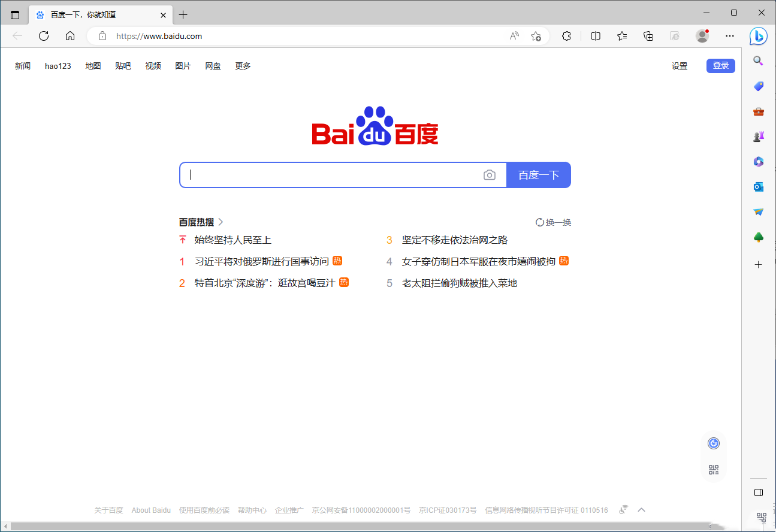Screen dimensions: 776x532
Task: Click the accessibility icon in footer
Action: 623,510
